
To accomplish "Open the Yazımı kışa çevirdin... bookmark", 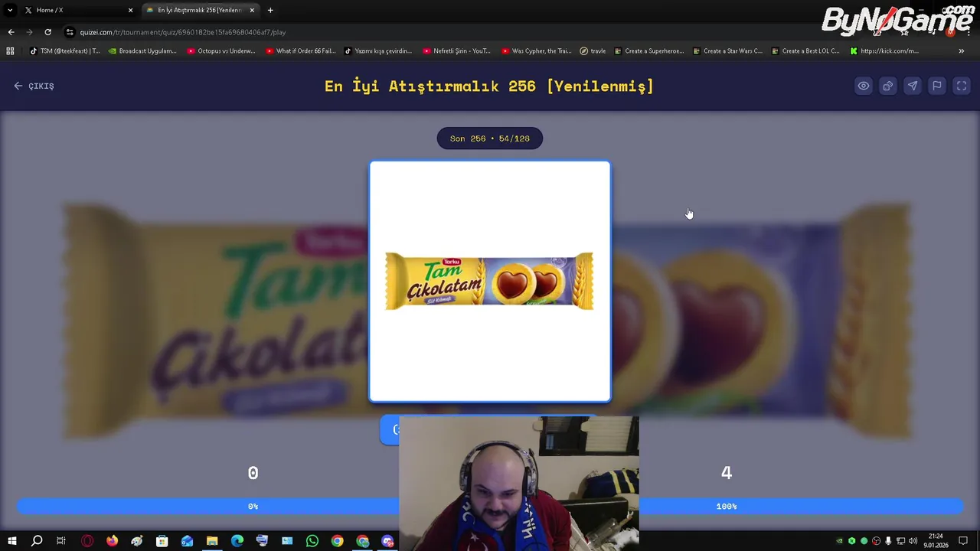I will pos(378,51).
